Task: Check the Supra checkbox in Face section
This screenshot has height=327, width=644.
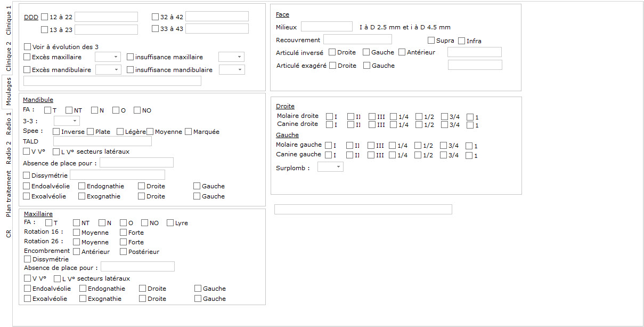Action: click(x=430, y=40)
